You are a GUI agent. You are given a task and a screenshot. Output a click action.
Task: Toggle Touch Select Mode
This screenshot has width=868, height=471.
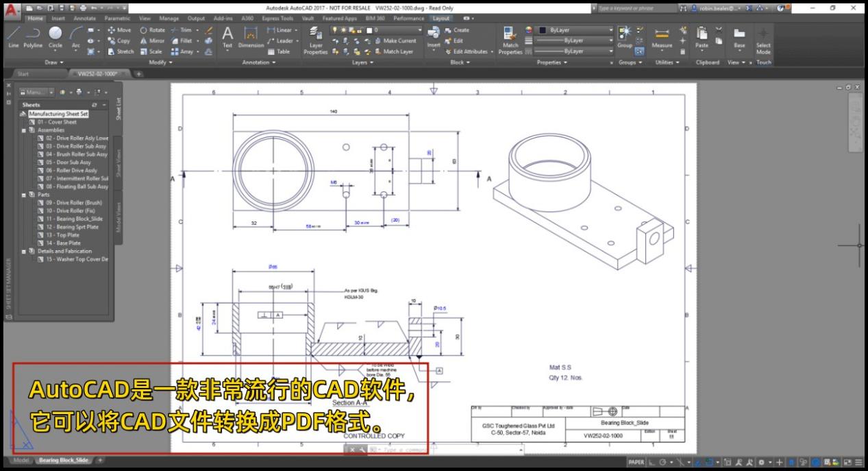[x=763, y=40]
